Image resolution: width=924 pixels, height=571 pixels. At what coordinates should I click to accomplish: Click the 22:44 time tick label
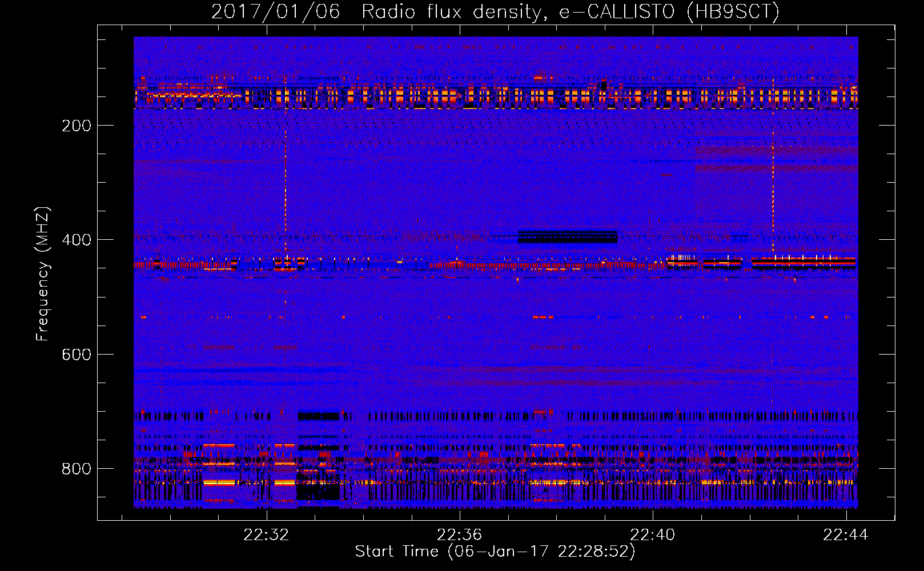pos(845,534)
